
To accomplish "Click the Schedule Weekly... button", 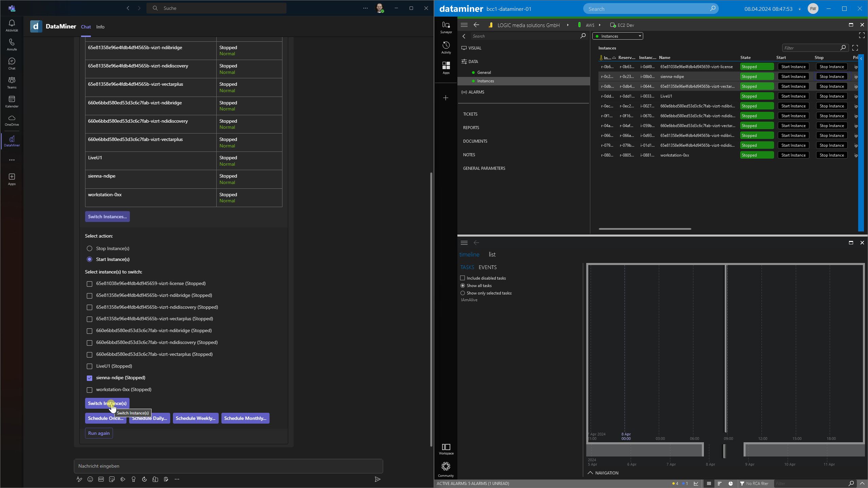I will pos(196,418).
